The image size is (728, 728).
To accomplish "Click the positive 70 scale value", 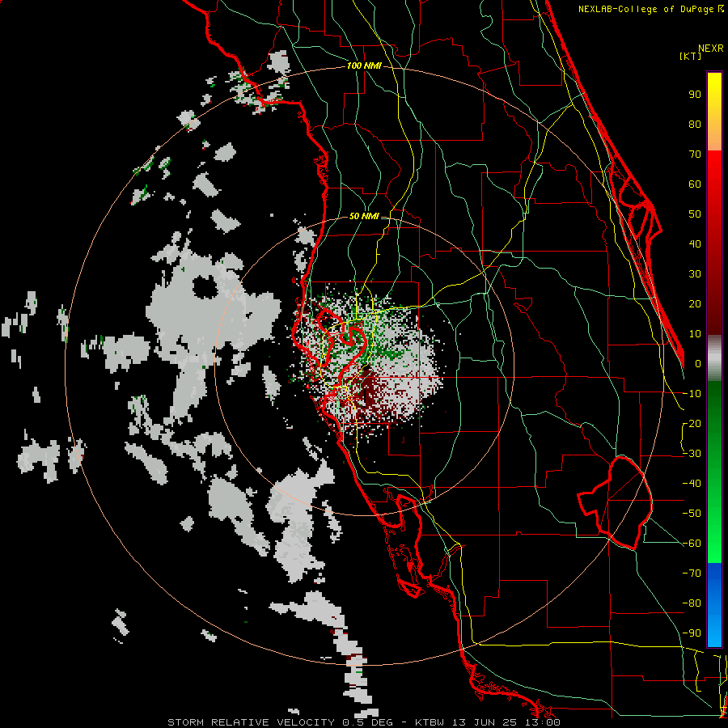I will 695,154.
